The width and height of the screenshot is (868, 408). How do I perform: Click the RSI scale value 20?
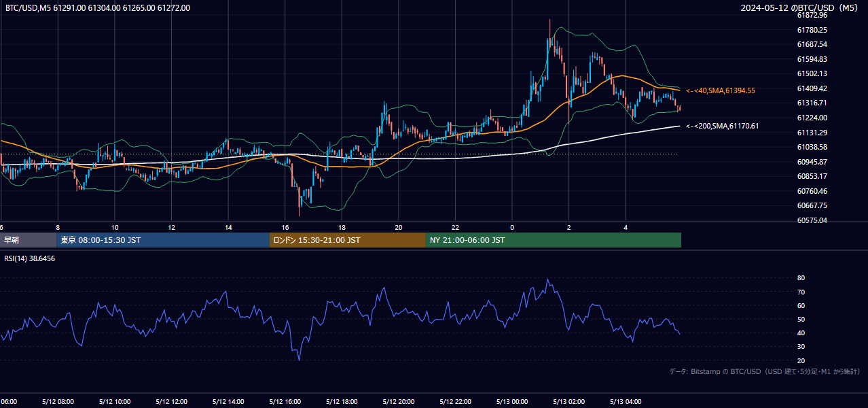[x=801, y=360]
